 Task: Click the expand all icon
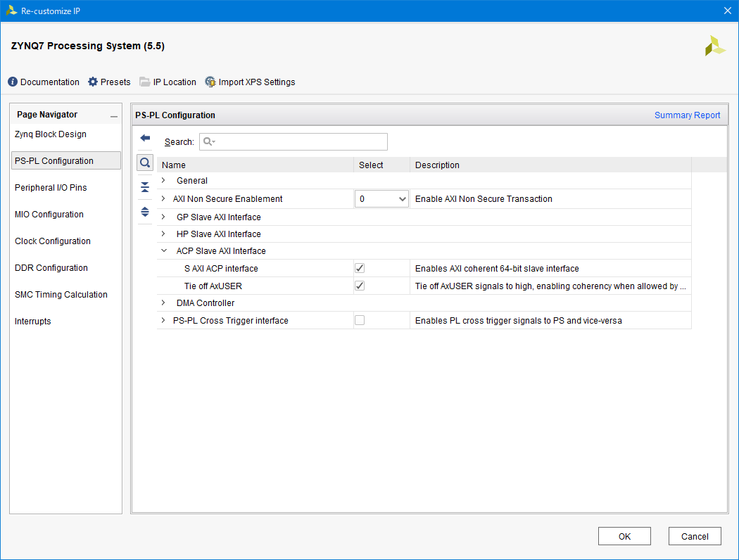[x=145, y=212]
